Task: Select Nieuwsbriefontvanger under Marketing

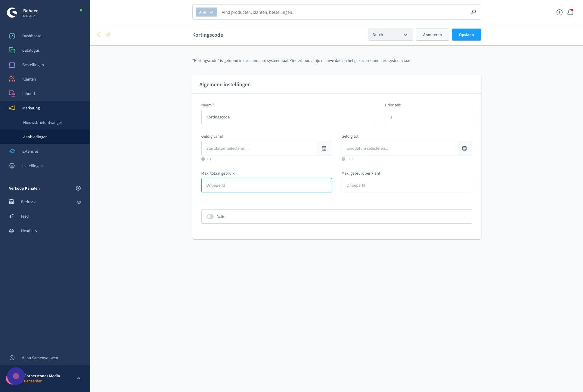Action: click(42, 122)
